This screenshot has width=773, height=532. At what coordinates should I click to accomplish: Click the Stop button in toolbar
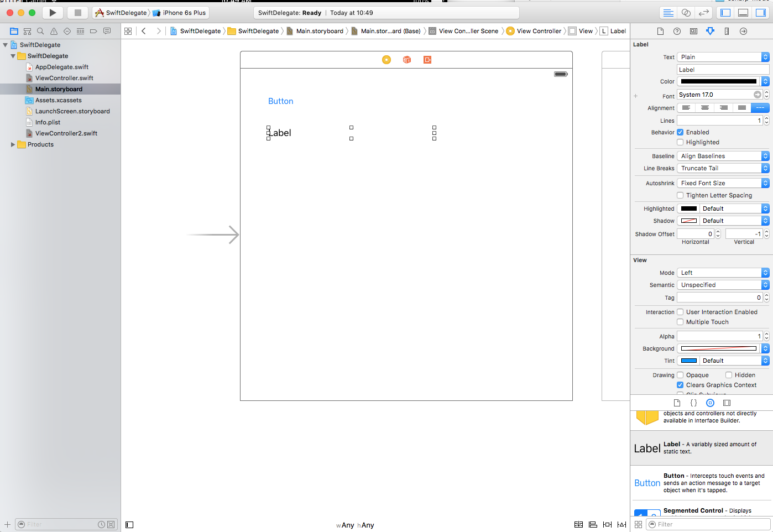(x=78, y=13)
